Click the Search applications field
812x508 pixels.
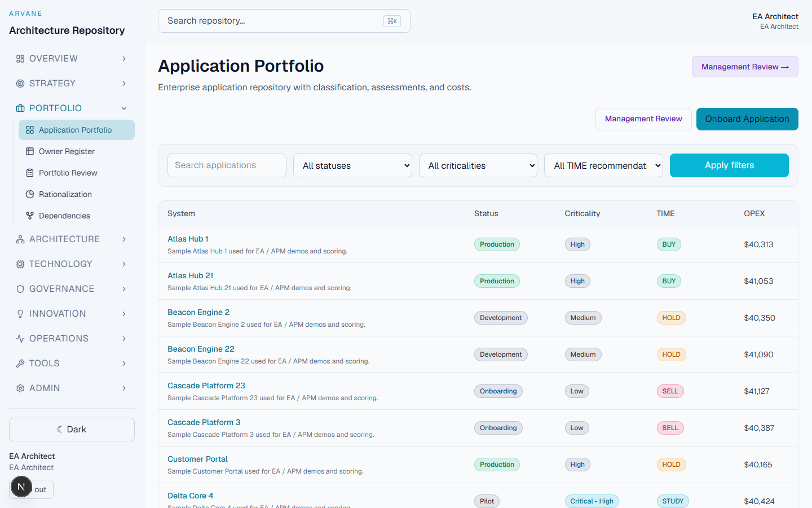227,165
